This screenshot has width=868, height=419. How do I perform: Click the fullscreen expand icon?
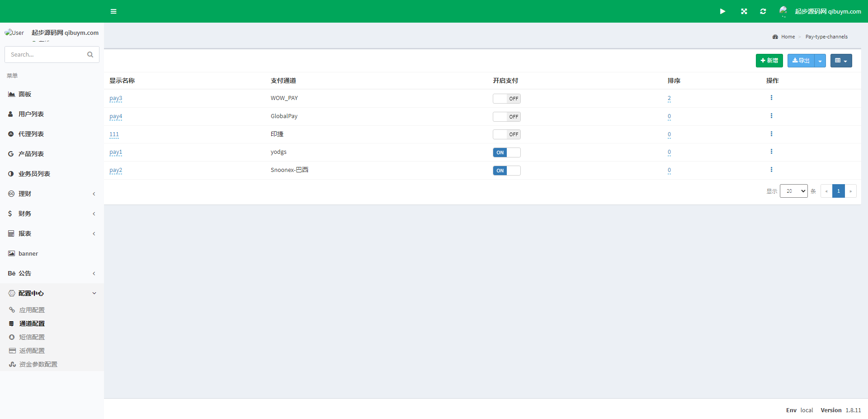(x=744, y=11)
